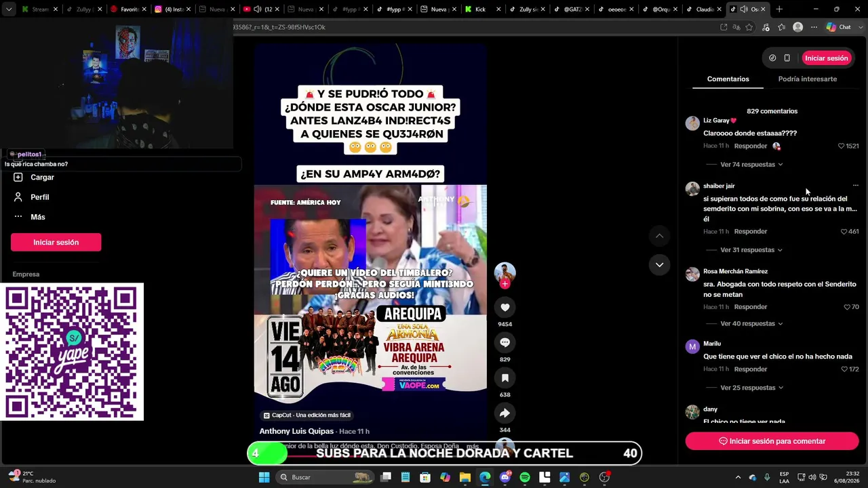868x488 pixels.
Task: Click the Cargar upload icon in the sidebar
Action: [18, 177]
